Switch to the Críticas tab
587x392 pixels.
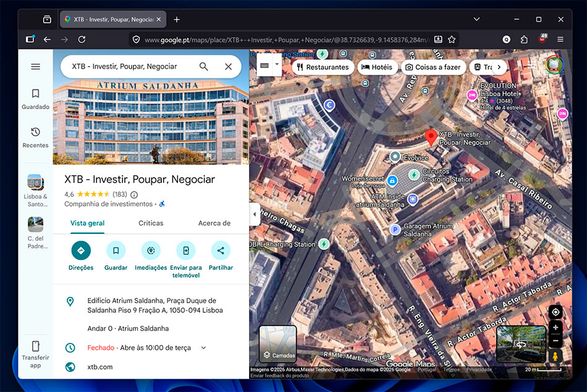[x=151, y=223]
